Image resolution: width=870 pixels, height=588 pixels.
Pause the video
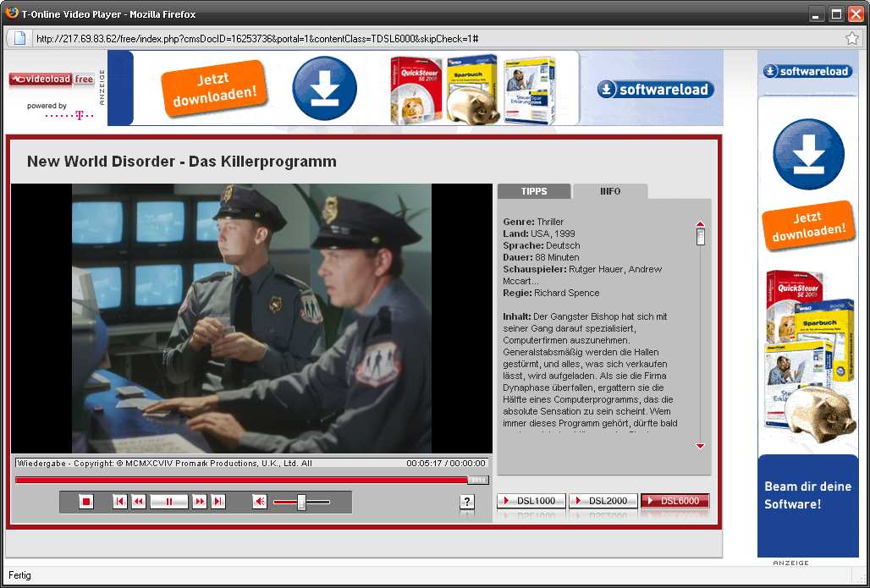point(169,502)
